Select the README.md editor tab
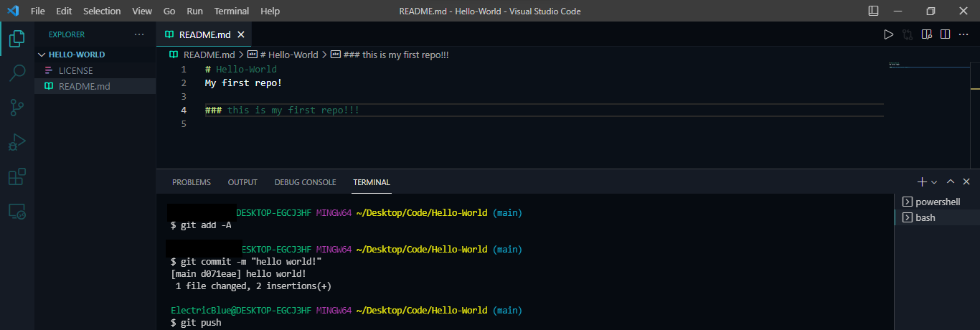 204,34
